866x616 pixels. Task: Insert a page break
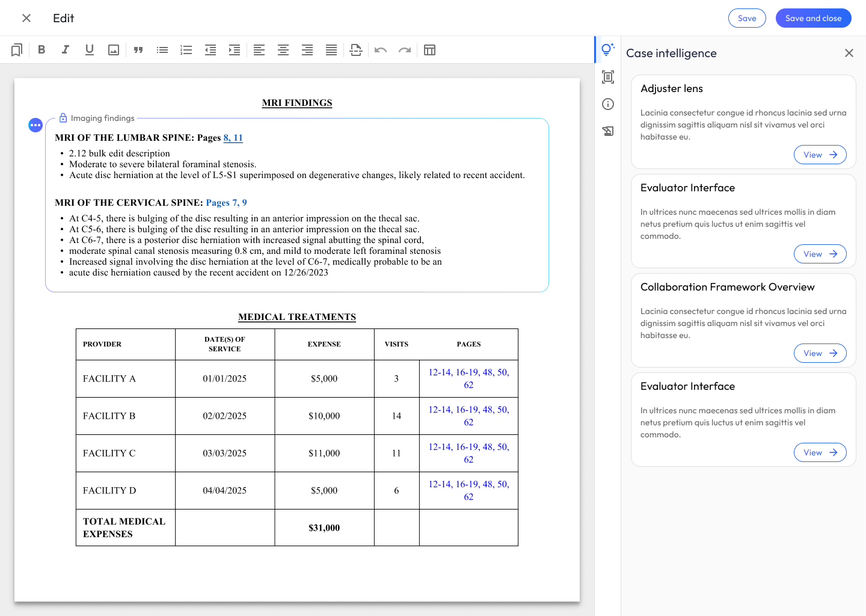(x=356, y=50)
